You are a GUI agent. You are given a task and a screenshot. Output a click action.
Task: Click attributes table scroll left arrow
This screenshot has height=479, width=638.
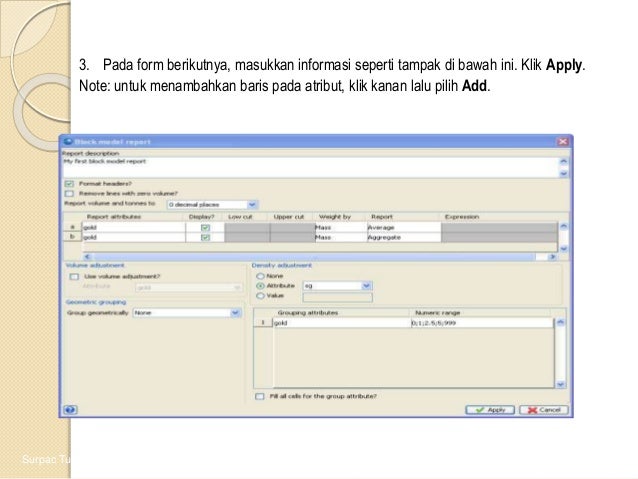coord(87,257)
